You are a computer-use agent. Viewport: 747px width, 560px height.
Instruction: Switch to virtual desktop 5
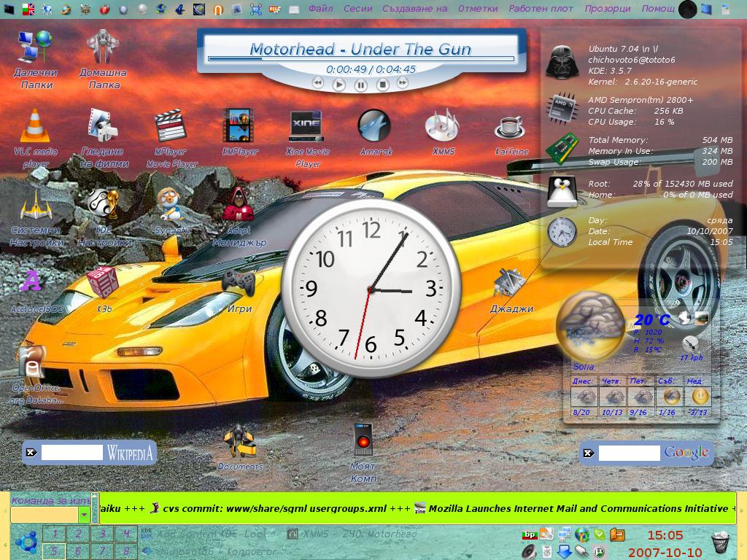54,551
